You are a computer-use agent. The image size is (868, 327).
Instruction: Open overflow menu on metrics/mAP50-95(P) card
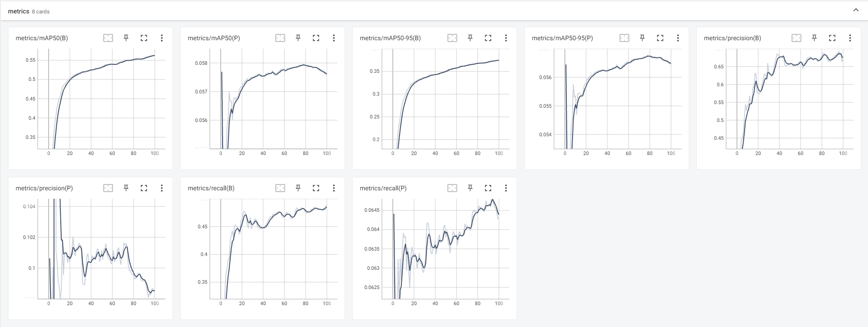pos(678,38)
